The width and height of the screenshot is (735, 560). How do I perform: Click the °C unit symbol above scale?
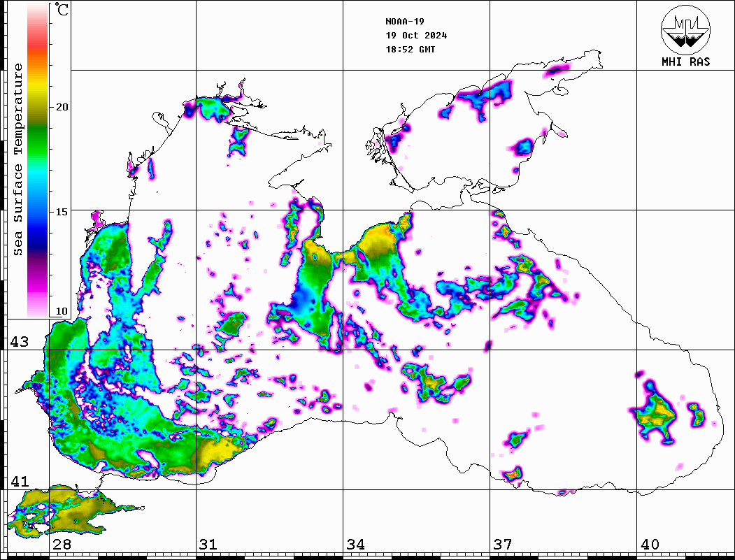(63, 11)
